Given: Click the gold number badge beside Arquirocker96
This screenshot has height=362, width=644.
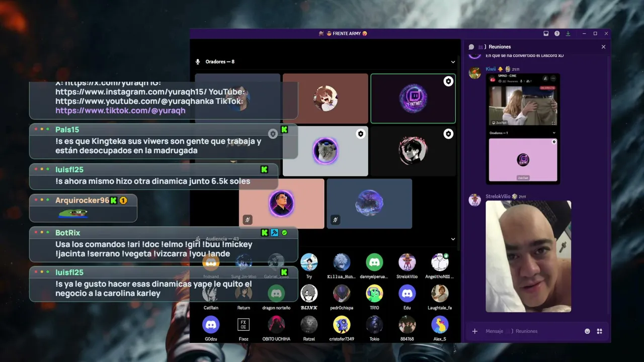Looking at the screenshot, I should coord(123,201).
